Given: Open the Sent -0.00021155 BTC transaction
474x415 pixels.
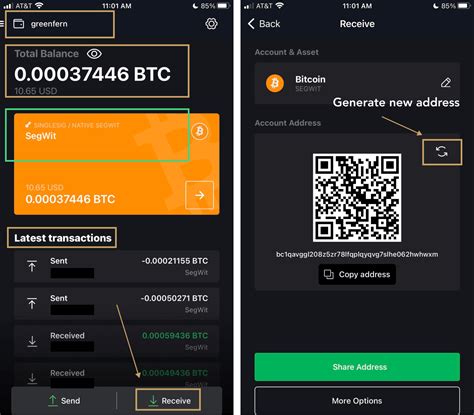Looking at the screenshot, I should click(117, 266).
